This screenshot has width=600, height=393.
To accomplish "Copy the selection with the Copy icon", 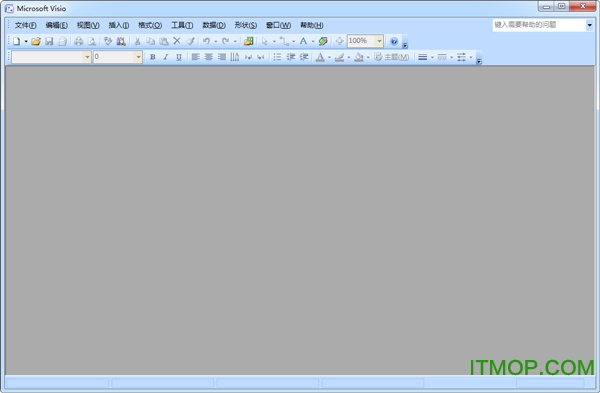I will (150, 41).
